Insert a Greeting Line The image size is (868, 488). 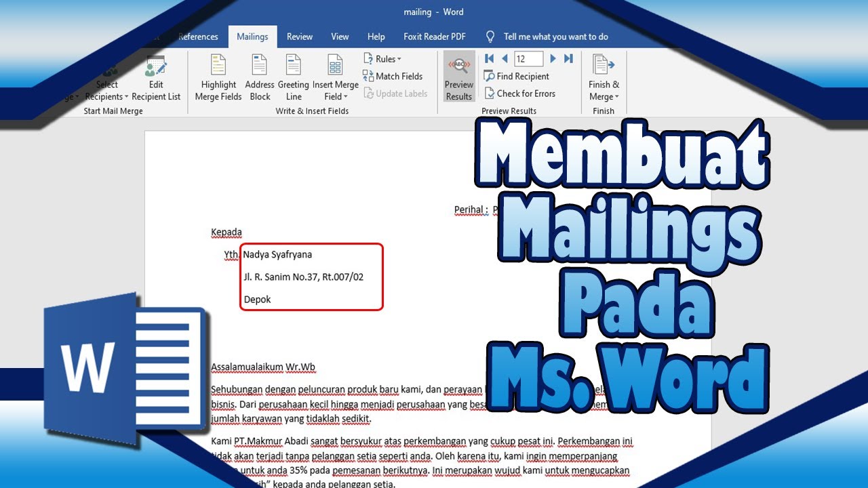coord(294,78)
